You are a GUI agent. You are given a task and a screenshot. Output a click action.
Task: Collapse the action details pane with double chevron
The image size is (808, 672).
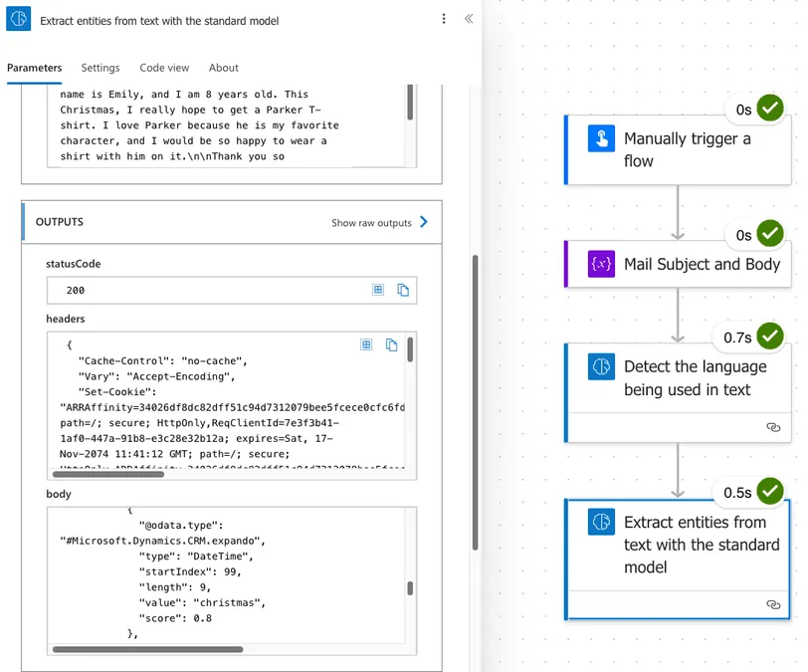[x=469, y=18]
